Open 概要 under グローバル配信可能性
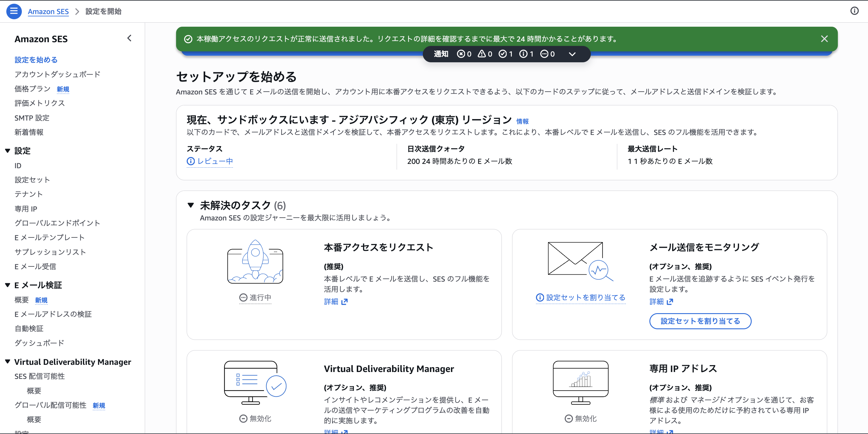Viewport: 868px width, 434px height. (34, 420)
